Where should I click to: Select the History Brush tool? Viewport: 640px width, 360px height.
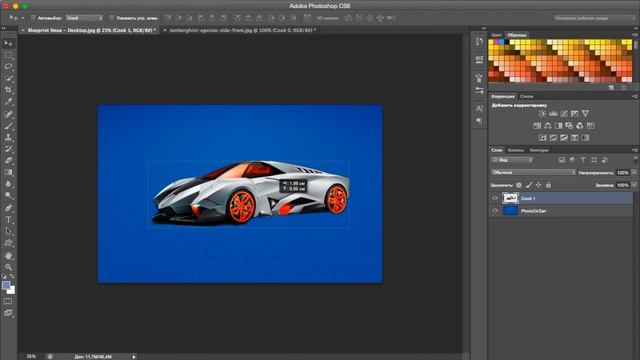point(8,149)
